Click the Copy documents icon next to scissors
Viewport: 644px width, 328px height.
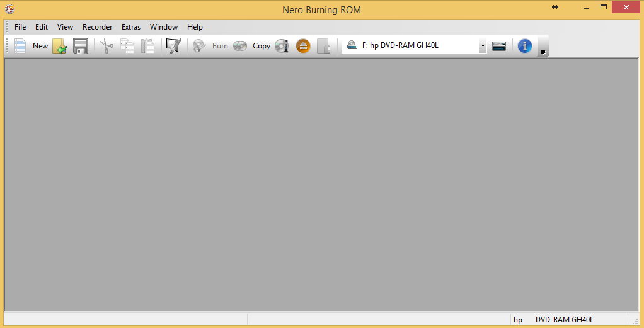pos(127,45)
